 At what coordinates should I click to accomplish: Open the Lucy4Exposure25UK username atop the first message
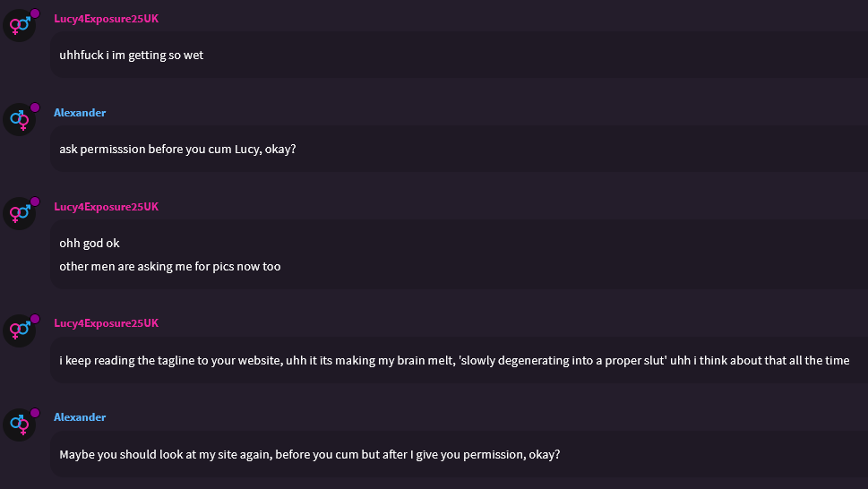(106, 19)
